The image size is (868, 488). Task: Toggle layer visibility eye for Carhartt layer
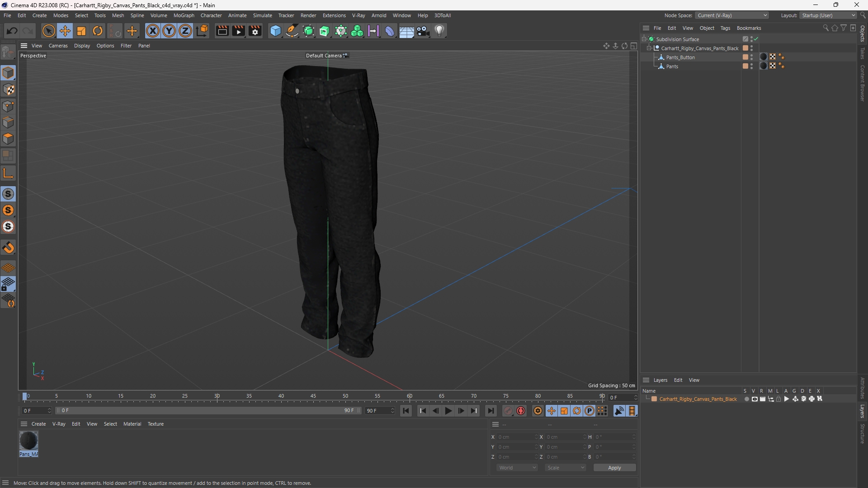(x=755, y=399)
